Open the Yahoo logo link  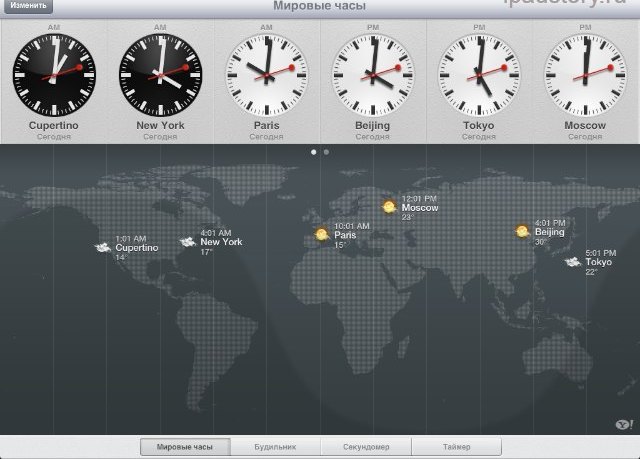tap(624, 425)
